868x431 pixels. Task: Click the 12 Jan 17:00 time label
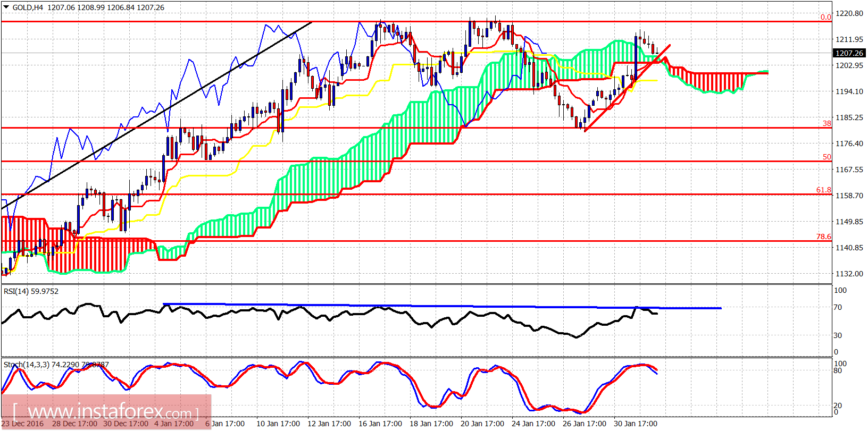(x=329, y=424)
